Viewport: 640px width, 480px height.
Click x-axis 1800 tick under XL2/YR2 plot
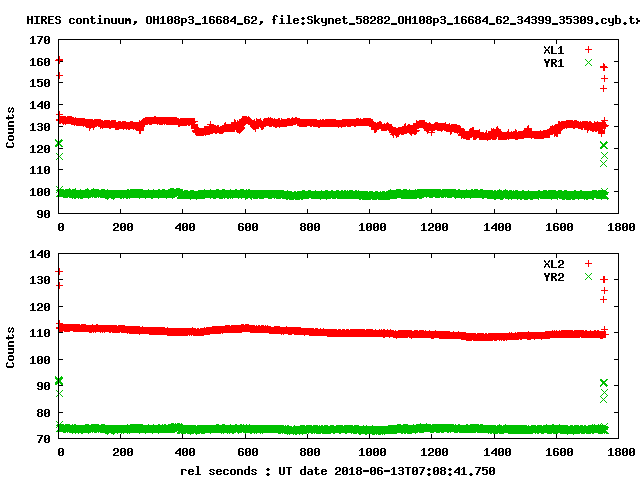point(621,452)
